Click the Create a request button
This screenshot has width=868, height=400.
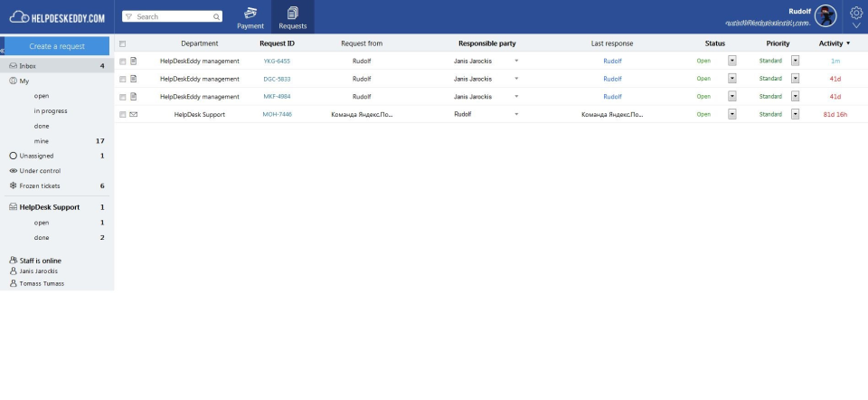tap(58, 45)
